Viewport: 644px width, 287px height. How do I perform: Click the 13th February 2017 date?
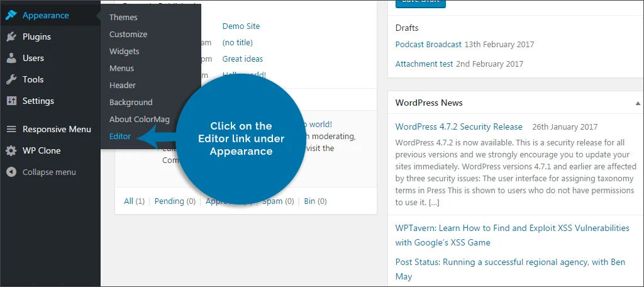499,45
